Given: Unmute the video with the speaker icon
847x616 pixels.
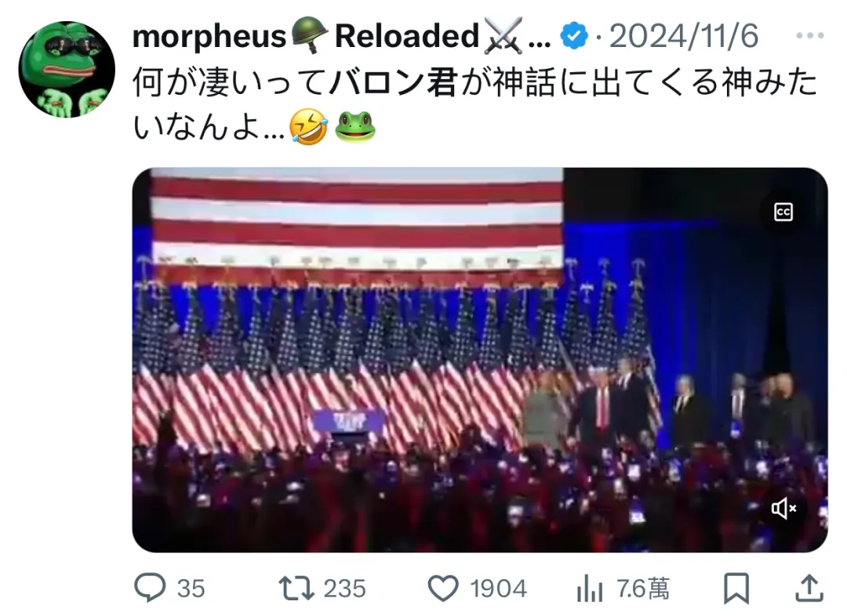Looking at the screenshot, I should tap(783, 508).
